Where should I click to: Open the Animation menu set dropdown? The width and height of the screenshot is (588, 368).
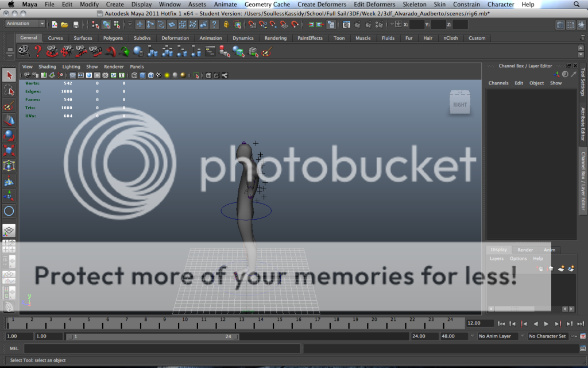pyautogui.click(x=26, y=24)
